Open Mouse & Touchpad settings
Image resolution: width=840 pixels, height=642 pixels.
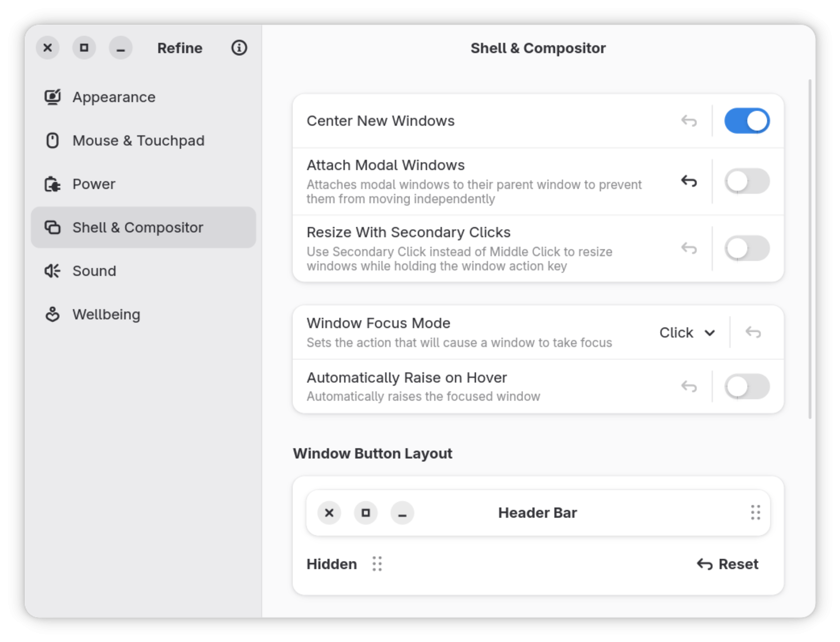click(138, 141)
